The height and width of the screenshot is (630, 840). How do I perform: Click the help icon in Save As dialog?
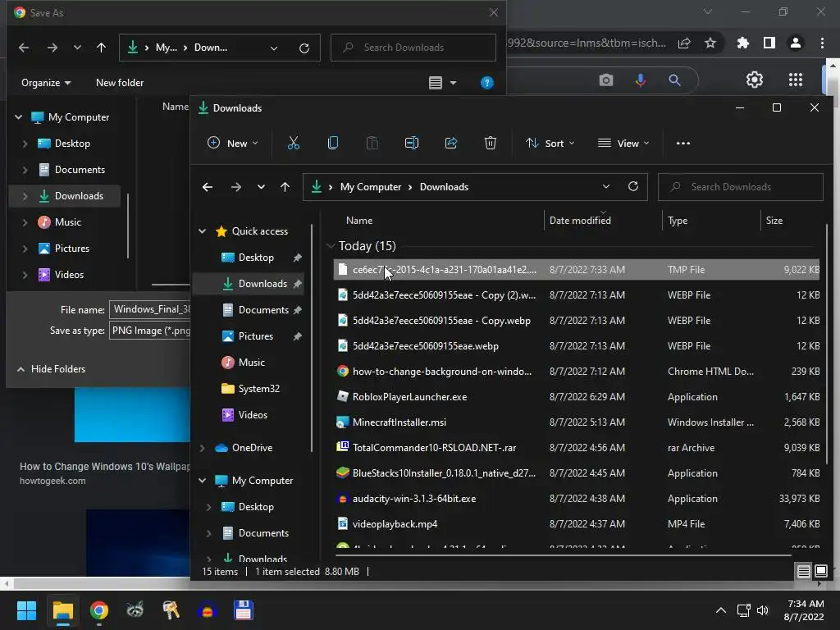point(487,83)
